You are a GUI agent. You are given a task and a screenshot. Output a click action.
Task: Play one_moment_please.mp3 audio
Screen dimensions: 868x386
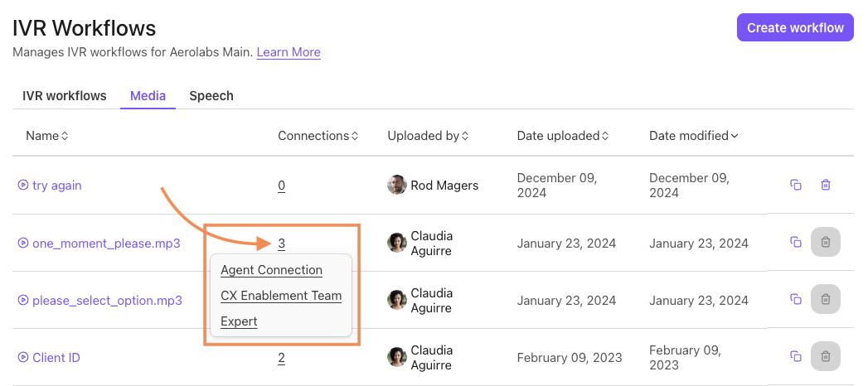tap(23, 244)
